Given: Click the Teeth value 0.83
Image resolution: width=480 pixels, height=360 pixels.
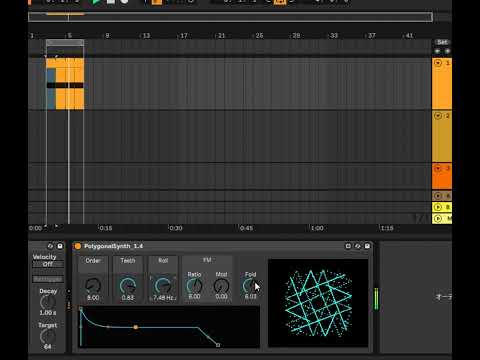Looking at the screenshot, I should [x=128, y=297].
